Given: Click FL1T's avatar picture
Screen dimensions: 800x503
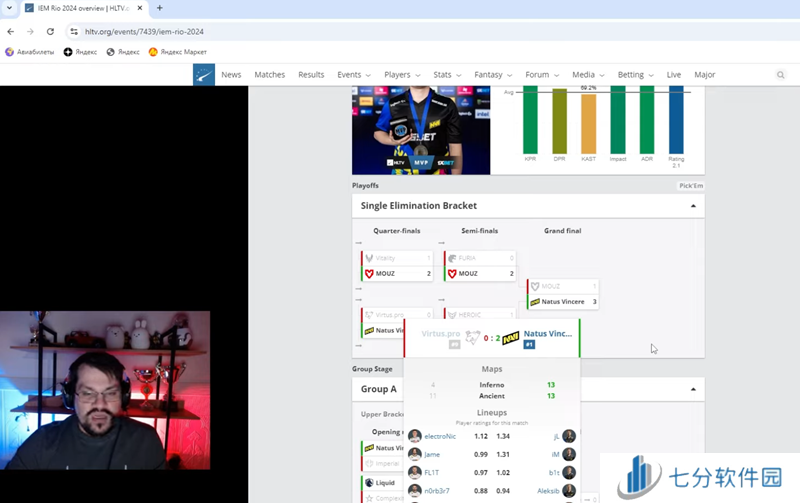Looking at the screenshot, I should pos(415,473).
